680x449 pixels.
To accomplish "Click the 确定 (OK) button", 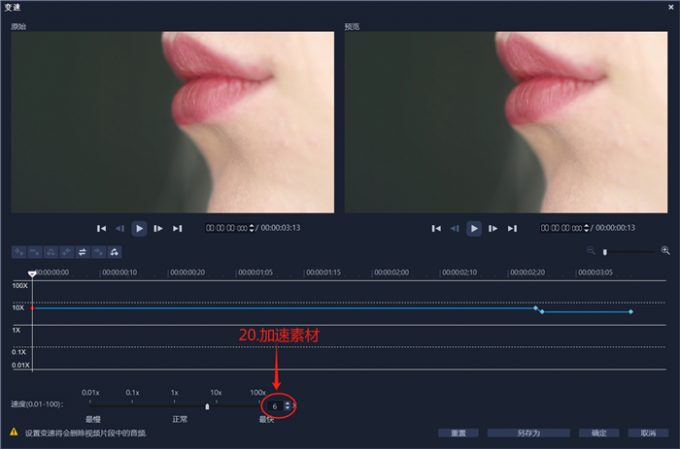I will tap(599, 433).
